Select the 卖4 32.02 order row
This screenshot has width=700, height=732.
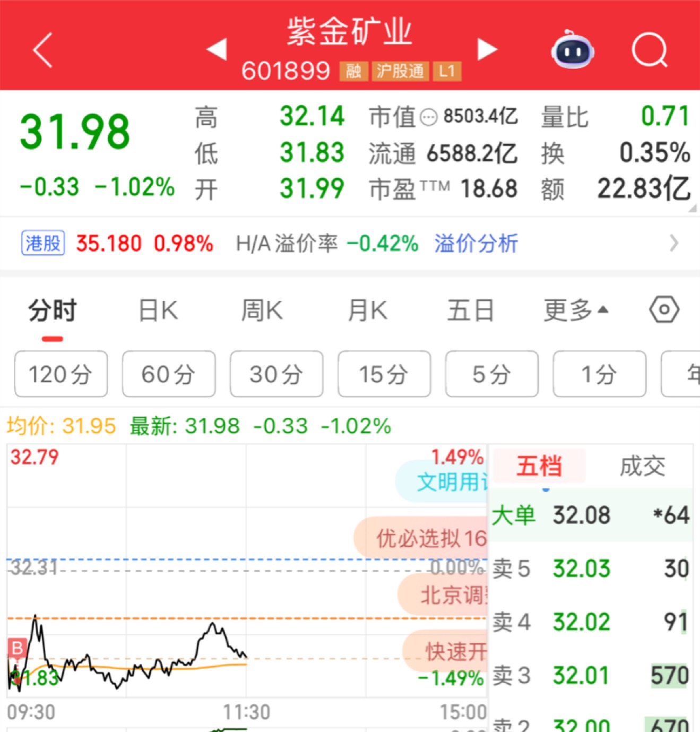[591, 622]
